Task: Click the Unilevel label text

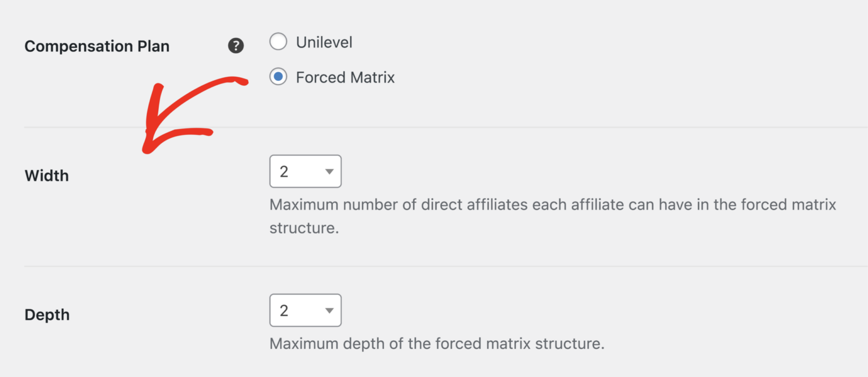Action: tap(324, 41)
